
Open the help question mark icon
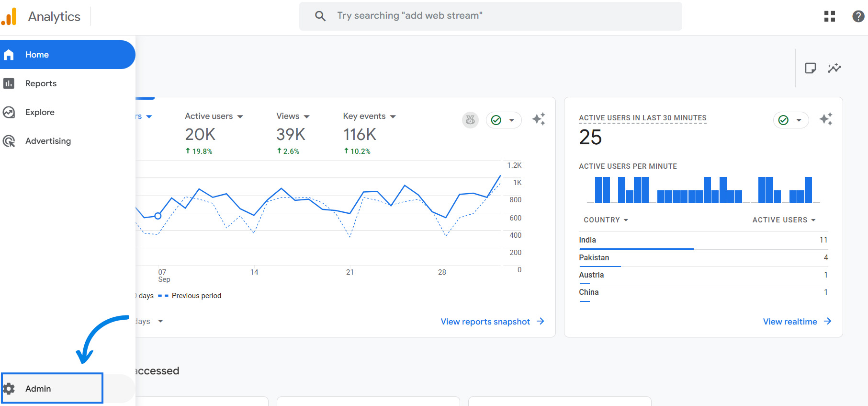[858, 16]
